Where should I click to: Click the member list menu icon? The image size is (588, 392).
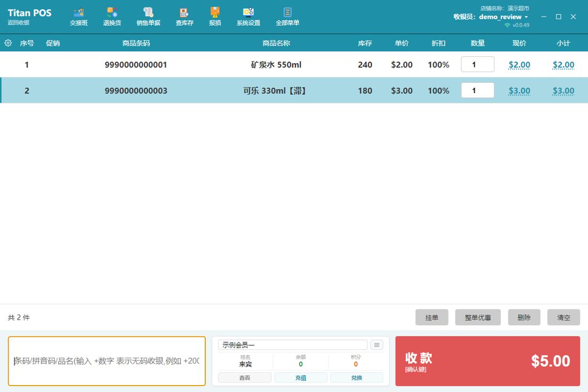point(377,345)
